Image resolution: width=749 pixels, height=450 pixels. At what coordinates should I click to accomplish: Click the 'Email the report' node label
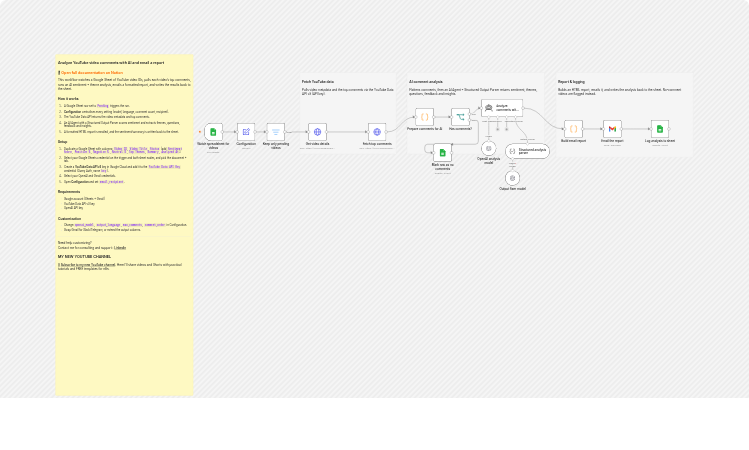[612, 141]
